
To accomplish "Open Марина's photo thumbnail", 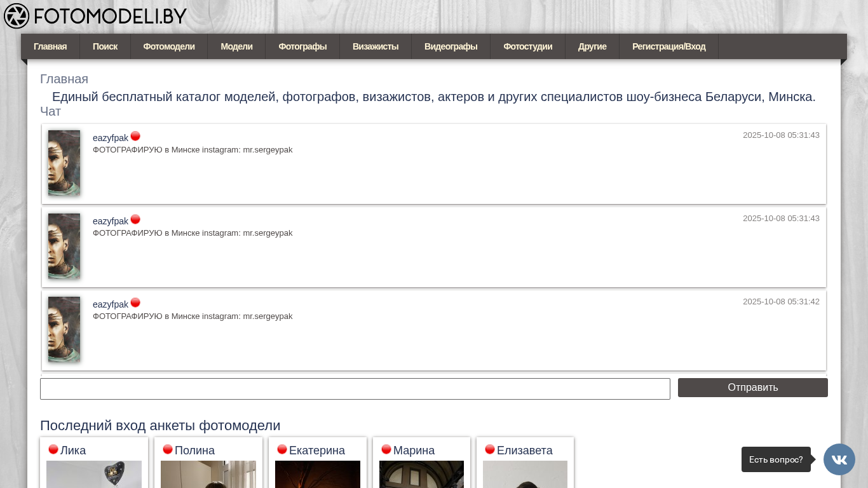I will (x=421, y=474).
